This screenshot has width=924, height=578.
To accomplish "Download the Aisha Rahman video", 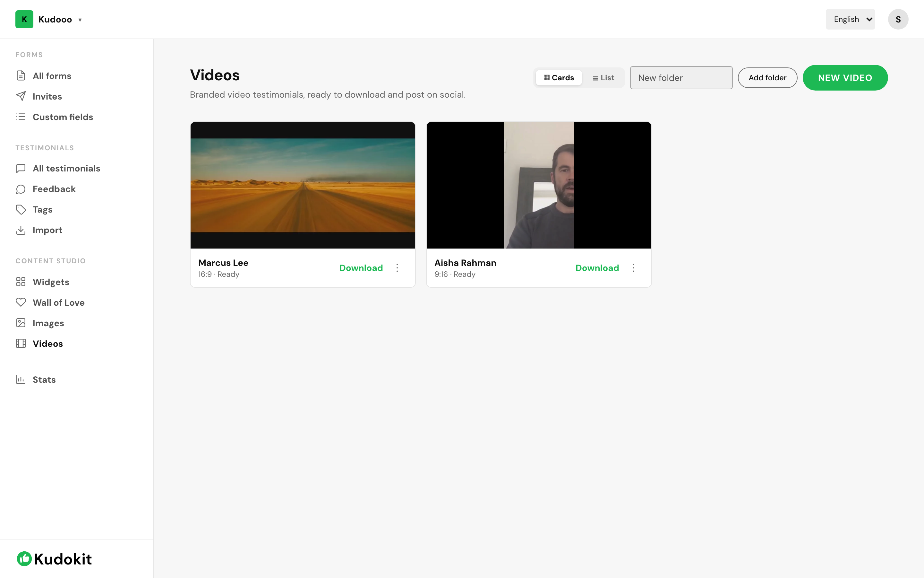I will [x=597, y=268].
